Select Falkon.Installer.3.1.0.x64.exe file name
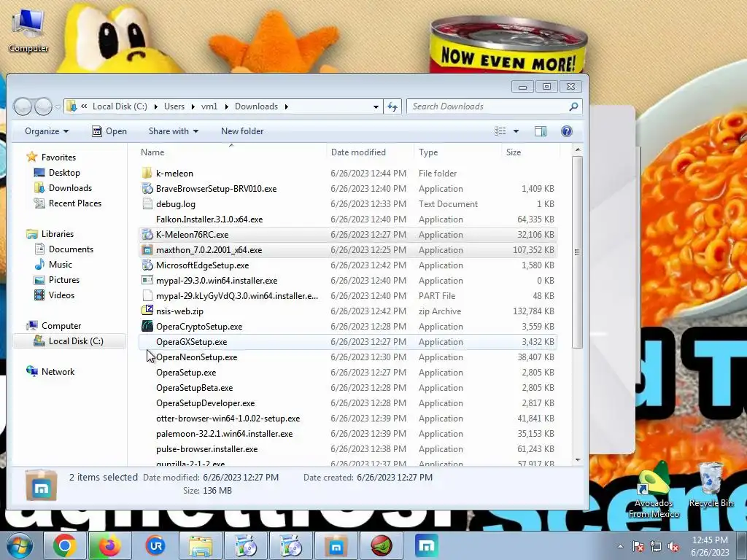The image size is (747, 560). [209, 219]
